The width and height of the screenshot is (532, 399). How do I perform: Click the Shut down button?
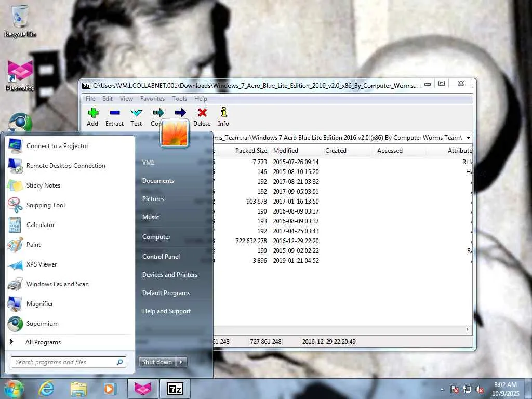[x=157, y=362]
